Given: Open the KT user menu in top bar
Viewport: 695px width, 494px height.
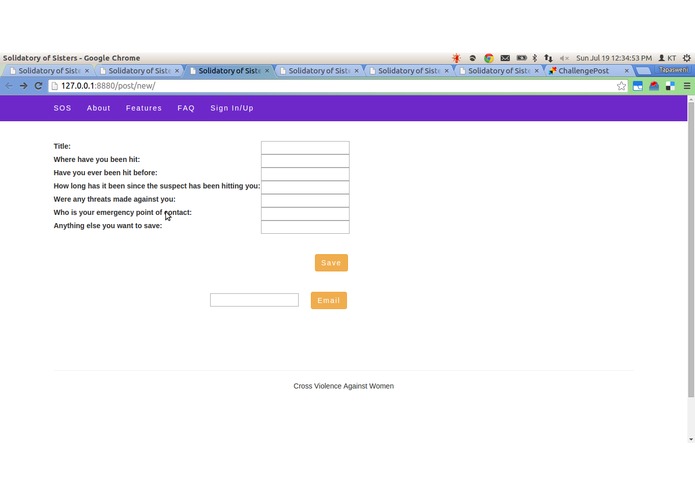Looking at the screenshot, I should [667, 58].
